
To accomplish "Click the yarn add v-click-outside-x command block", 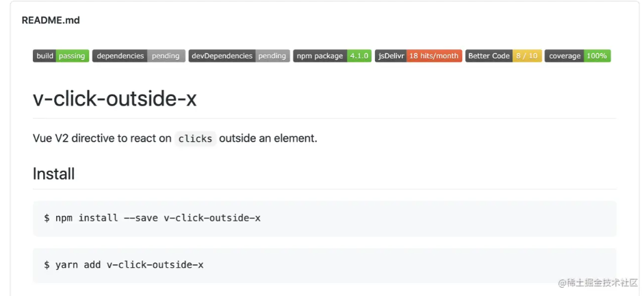I will tap(324, 264).
